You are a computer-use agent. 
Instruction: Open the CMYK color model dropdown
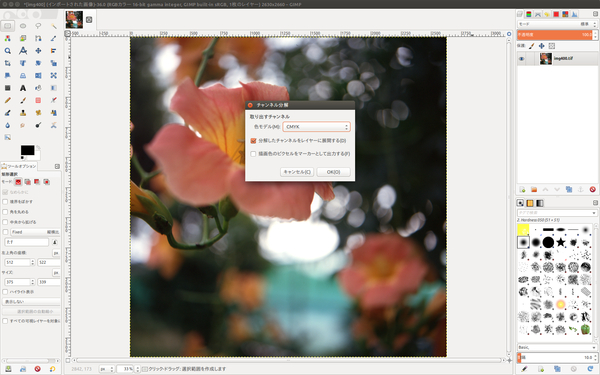[316, 127]
